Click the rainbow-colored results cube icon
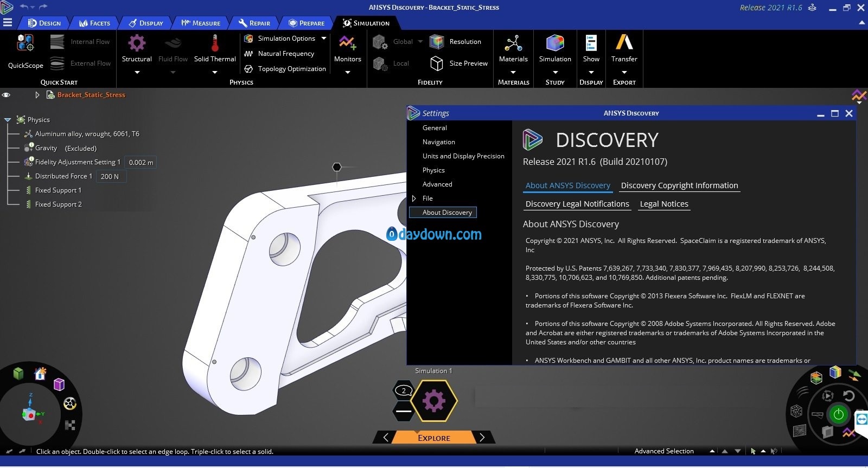868x468 pixels. click(835, 372)
